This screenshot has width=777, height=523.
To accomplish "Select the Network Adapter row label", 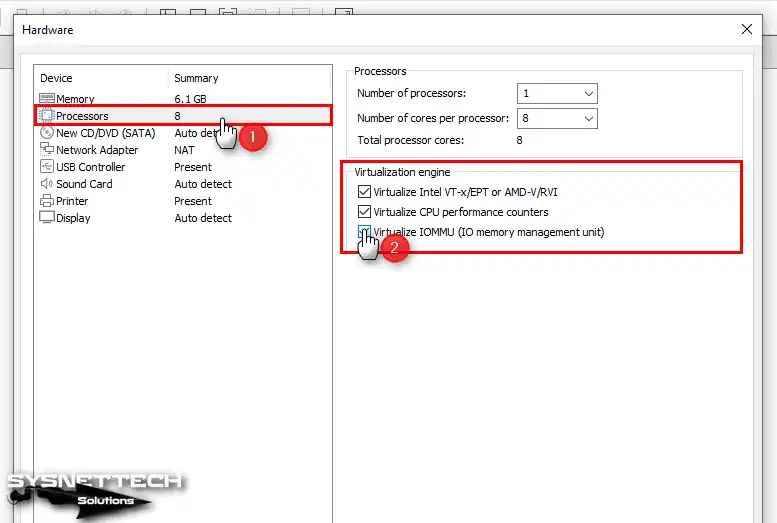I will pos(97,150).
